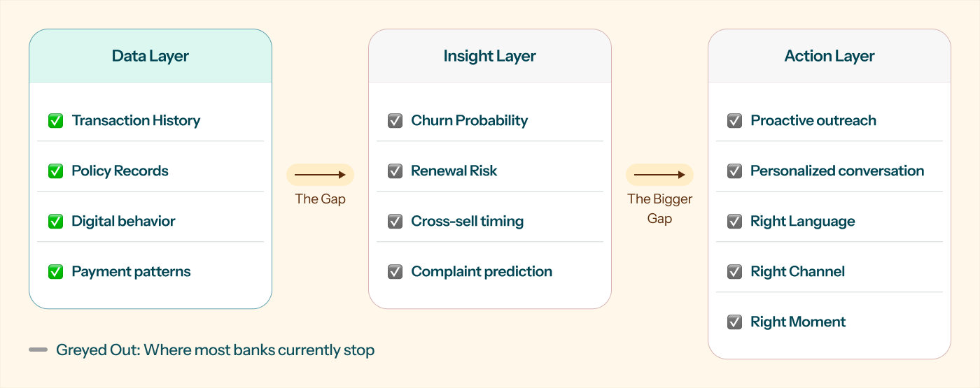The width and height of the screenshot is (980, 388).
Task: Click the grey checkbox beside Cross-sell timing
Action: point(395,222)
